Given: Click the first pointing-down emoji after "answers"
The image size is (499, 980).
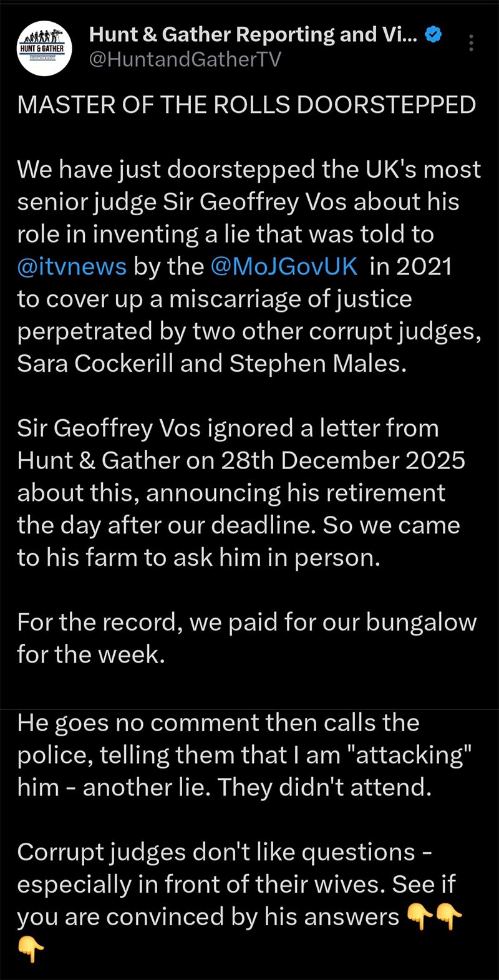Looking at the screenshot, I should (419, 917).
